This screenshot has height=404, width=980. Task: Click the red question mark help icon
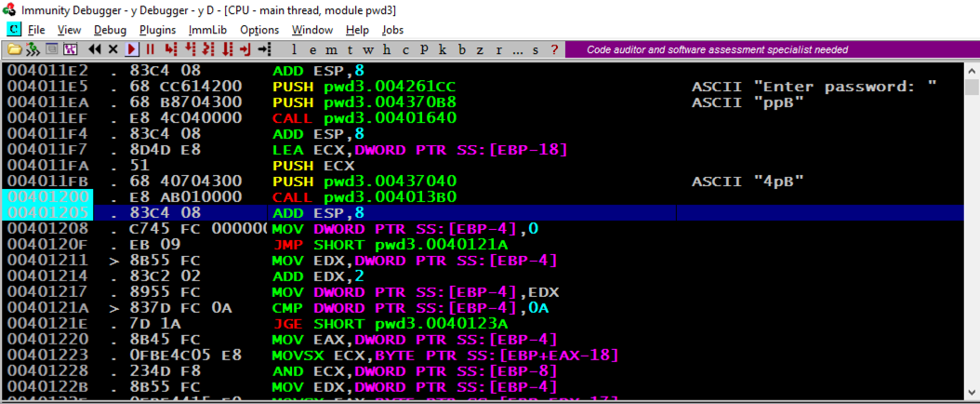click(554, 50)
